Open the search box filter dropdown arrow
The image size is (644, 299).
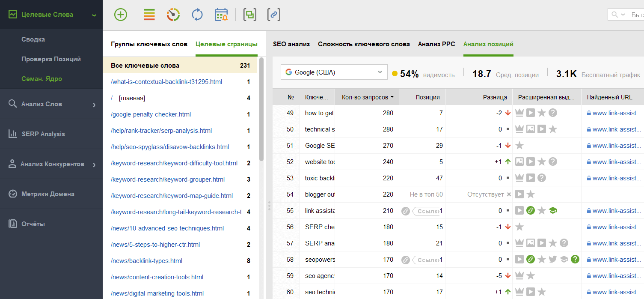(x=623, y=15)
